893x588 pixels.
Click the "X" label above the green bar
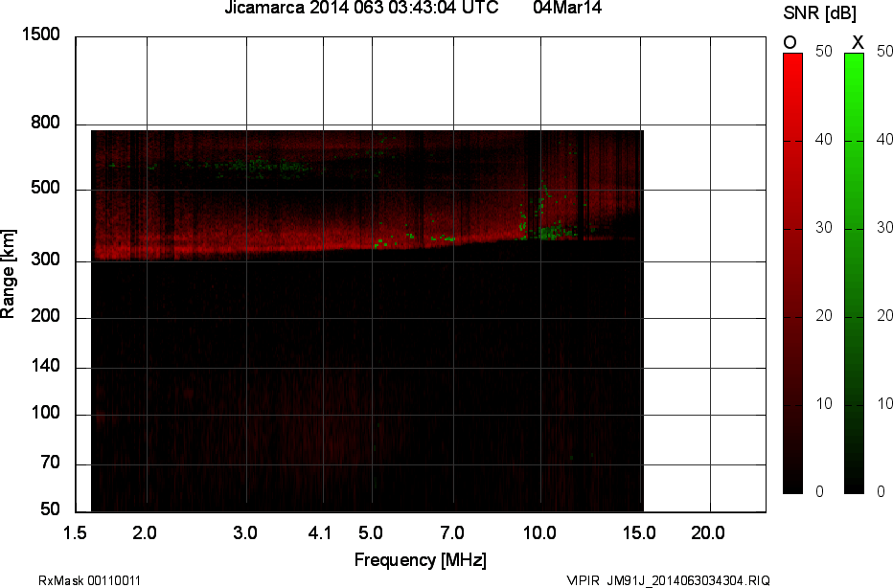click(x=858, y=41)
